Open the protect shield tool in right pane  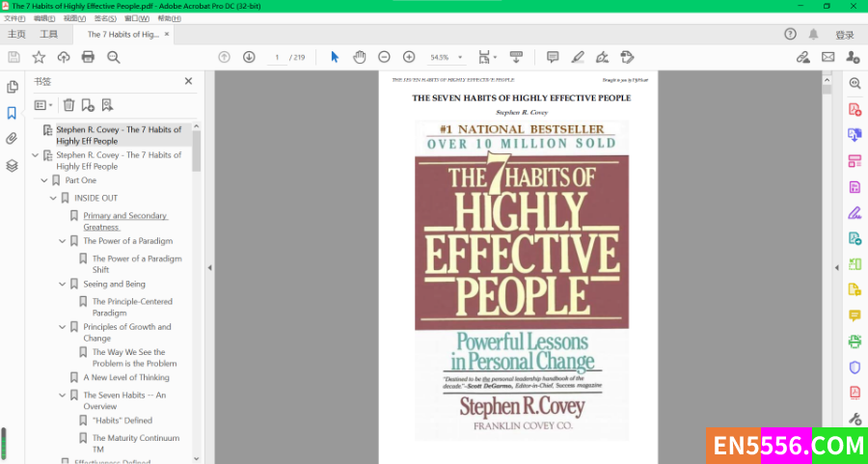[x=854, y=368]
